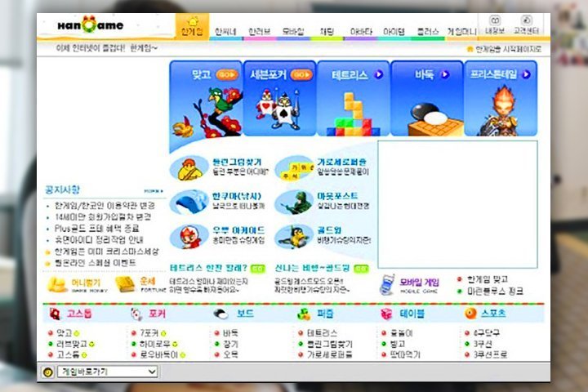Click GO next to 신나는 비행~골드윙
Screen dimensions: 588x392
pos(361,269)
